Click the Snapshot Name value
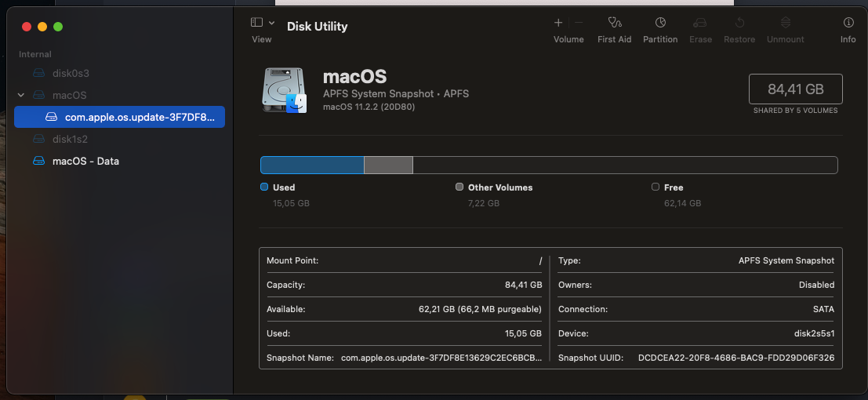 click(x=441, y=358)
